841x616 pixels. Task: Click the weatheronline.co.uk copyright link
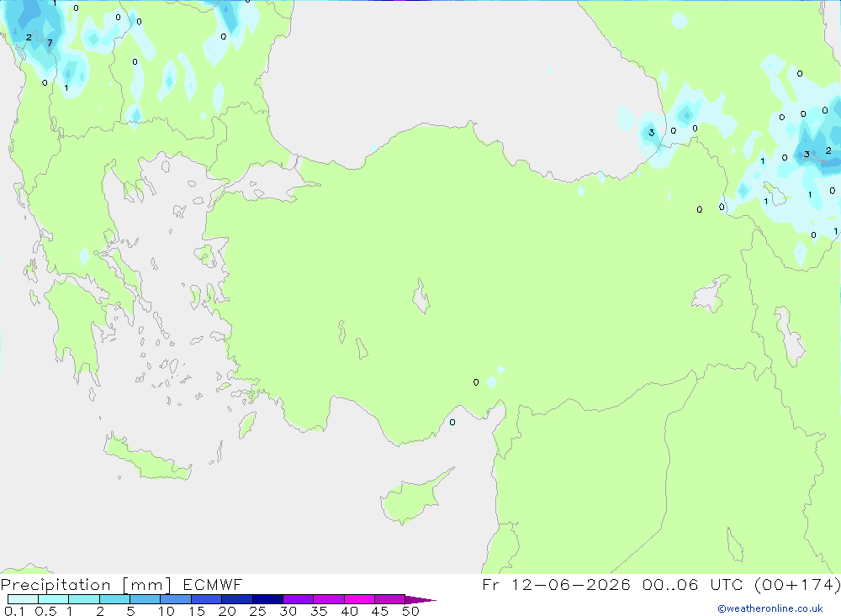(770, 608)
